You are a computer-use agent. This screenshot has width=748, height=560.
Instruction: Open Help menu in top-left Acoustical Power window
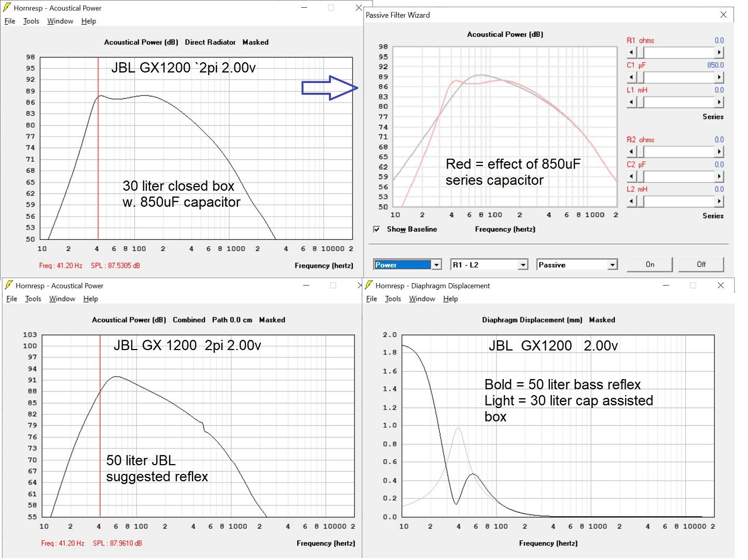pyautogui.click(x=89, y=21)
